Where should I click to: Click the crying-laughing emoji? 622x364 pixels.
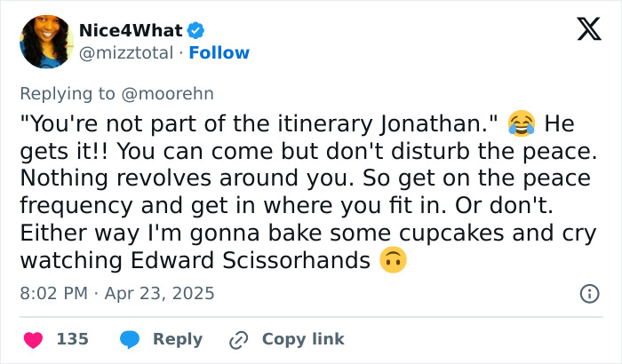pos(520,123)
